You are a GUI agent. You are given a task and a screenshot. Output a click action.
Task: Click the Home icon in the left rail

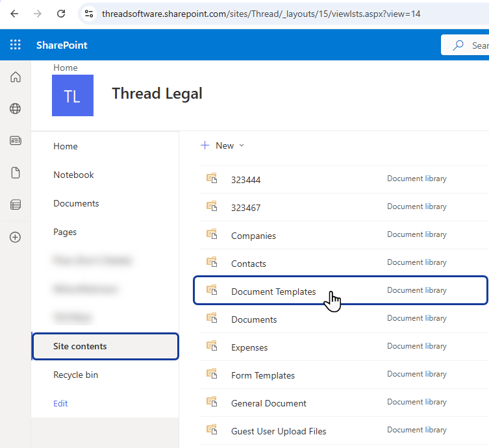(16, 77)
